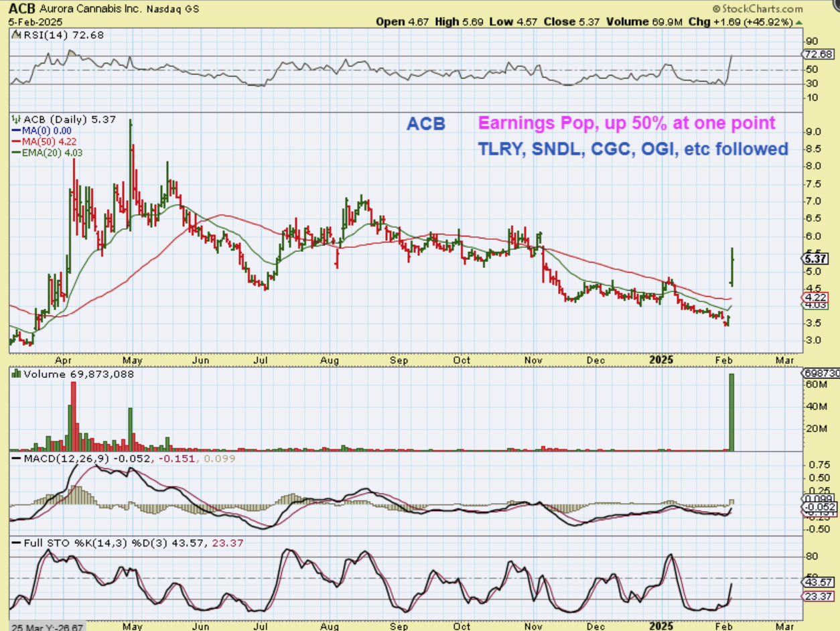Click the 0.099 tag on MACD axis
840x631 pixels.
pyautogui.click(x=818, y=499)
